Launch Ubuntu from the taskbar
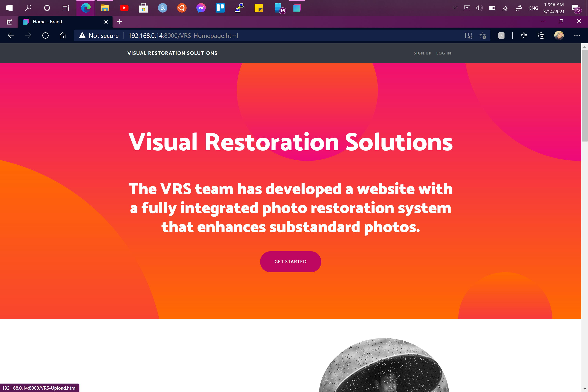The width and height of the screenshot is (588, 392). click(x=182, y=8)
